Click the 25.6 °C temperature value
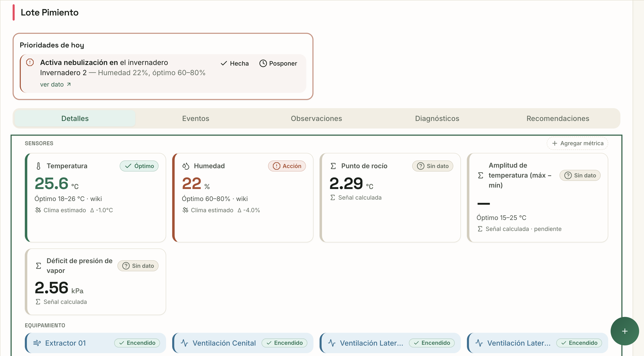644x356 pixels. [57, 184]
